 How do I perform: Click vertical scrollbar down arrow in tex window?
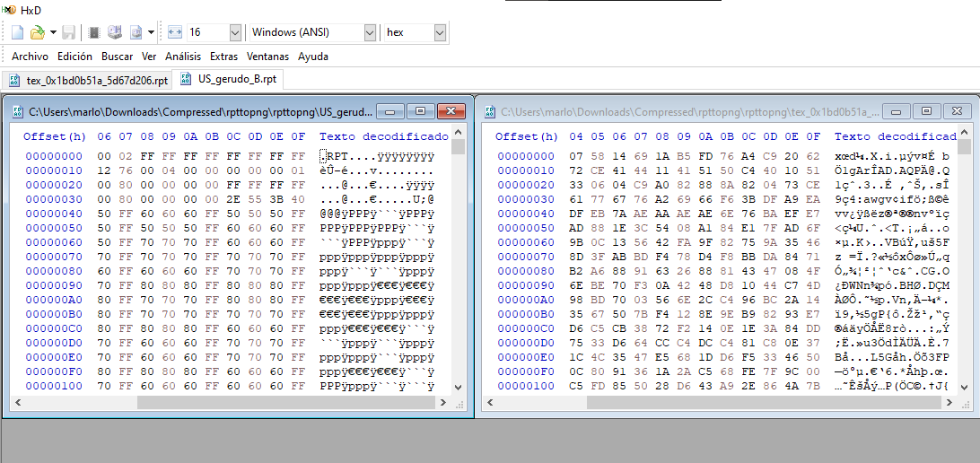(x=967, y=388)
